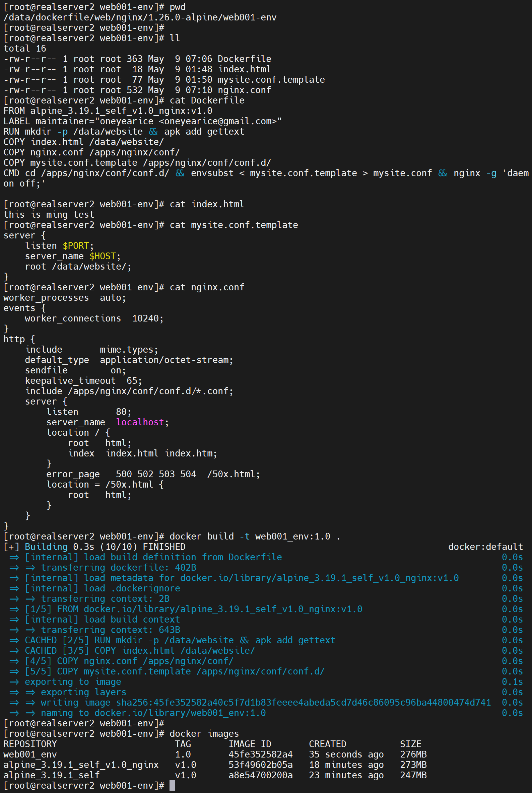Click the Building FINISHED status line

coord(105,547)
